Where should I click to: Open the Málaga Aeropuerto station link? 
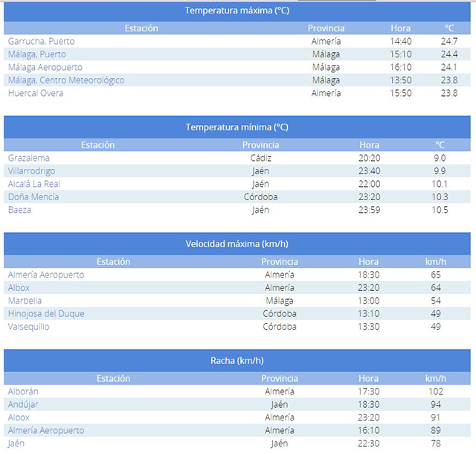(x=45, y=67)
